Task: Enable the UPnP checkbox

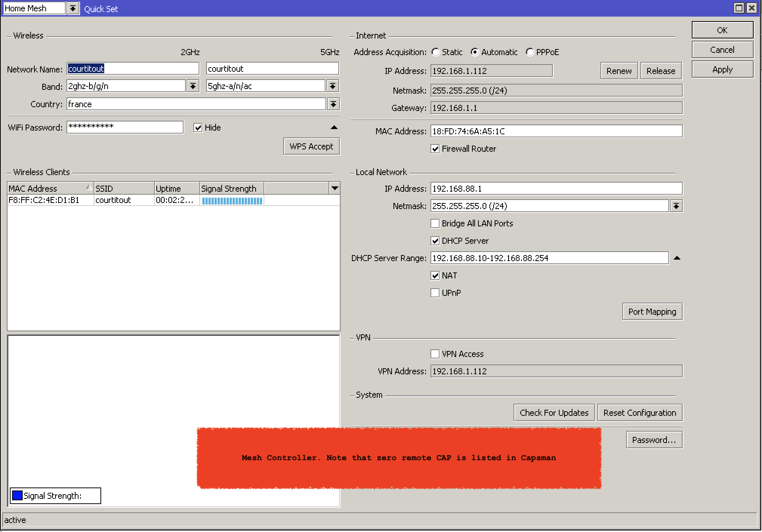Action: coord(435,293)
